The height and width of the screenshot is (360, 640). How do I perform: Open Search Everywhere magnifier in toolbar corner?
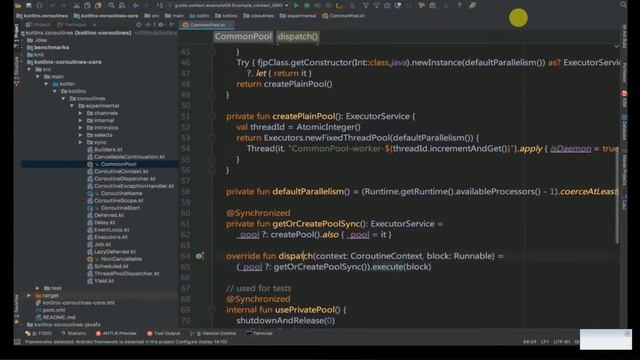tap(623, 5)
